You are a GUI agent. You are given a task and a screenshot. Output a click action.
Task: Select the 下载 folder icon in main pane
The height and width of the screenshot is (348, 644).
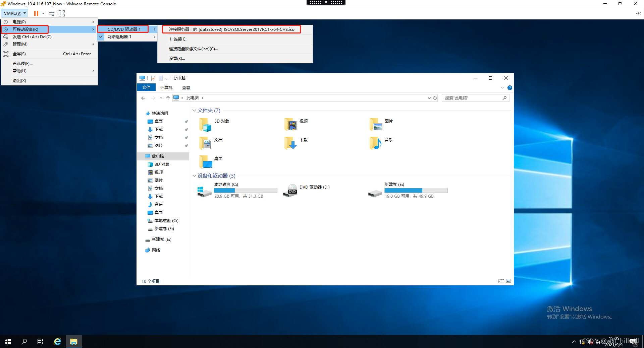(290, 143)
